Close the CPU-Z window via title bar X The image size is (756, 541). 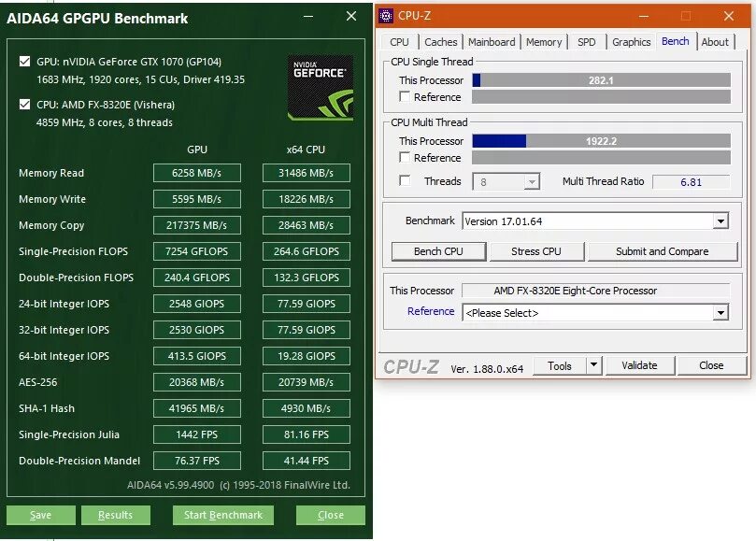point(729,16)
